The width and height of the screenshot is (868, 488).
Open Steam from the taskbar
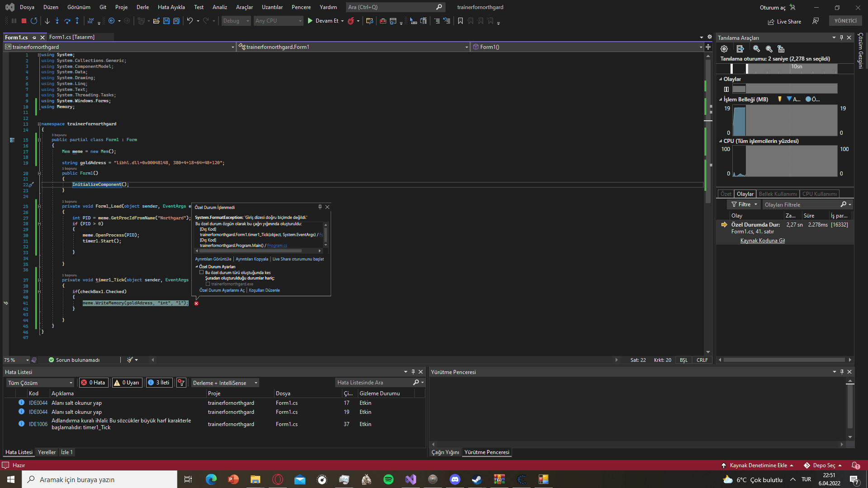pos(477,479)
